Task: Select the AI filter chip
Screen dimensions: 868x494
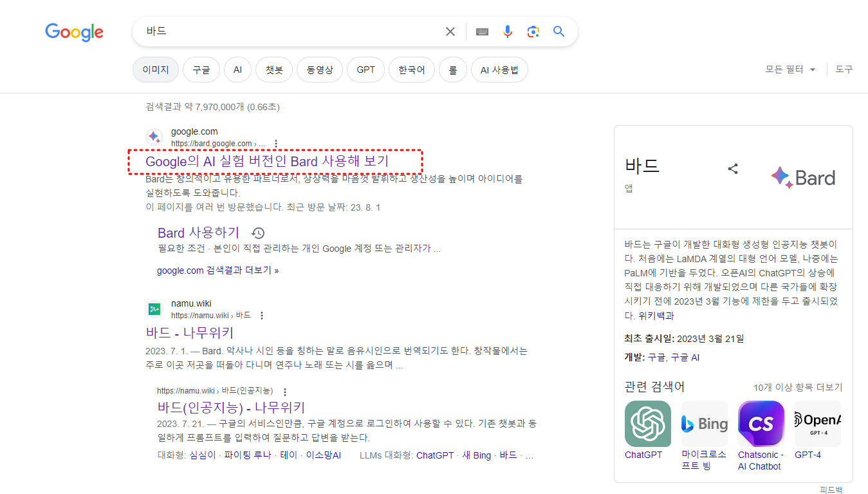Action: tap(237, 70)
